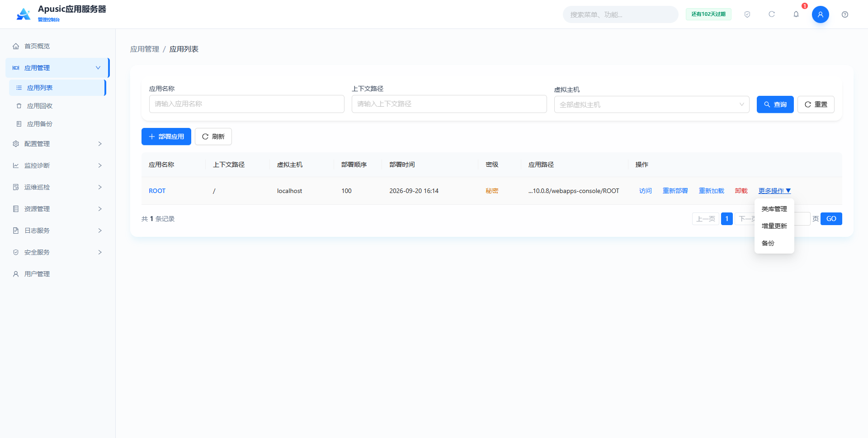Choose 备份 from the dropdown menu
The height and width of the screenshot is (438, 868).
pos(774,243)
